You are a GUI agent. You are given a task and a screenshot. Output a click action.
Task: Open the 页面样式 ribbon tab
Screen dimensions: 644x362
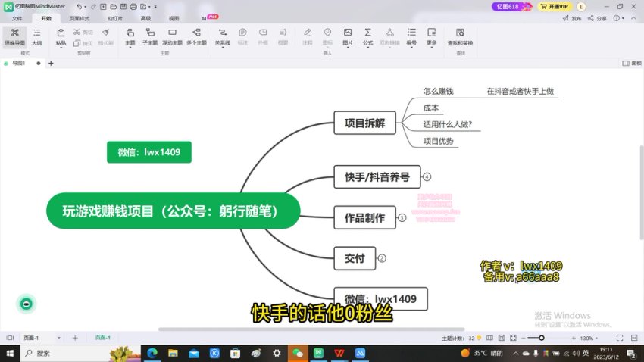point(80,17)
